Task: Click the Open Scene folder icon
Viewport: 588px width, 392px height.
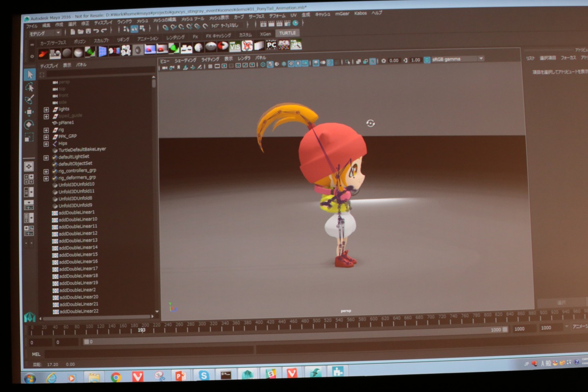Action: pos(80,31)
